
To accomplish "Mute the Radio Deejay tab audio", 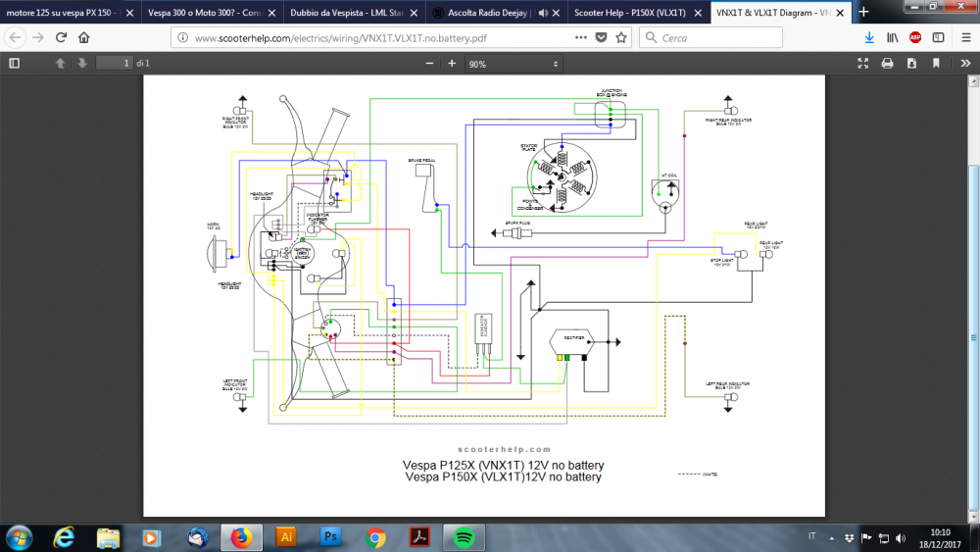I will point(543,13).
